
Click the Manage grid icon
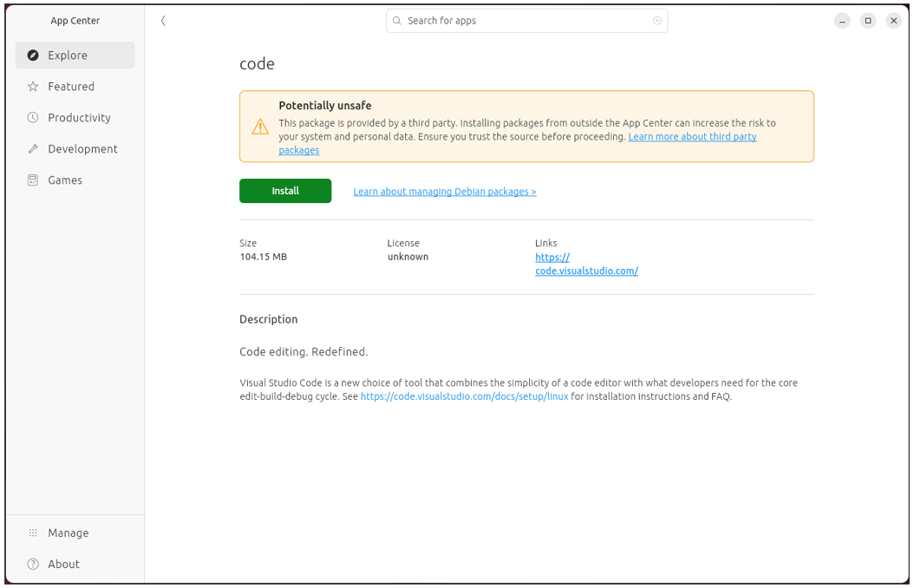[33, 532]
